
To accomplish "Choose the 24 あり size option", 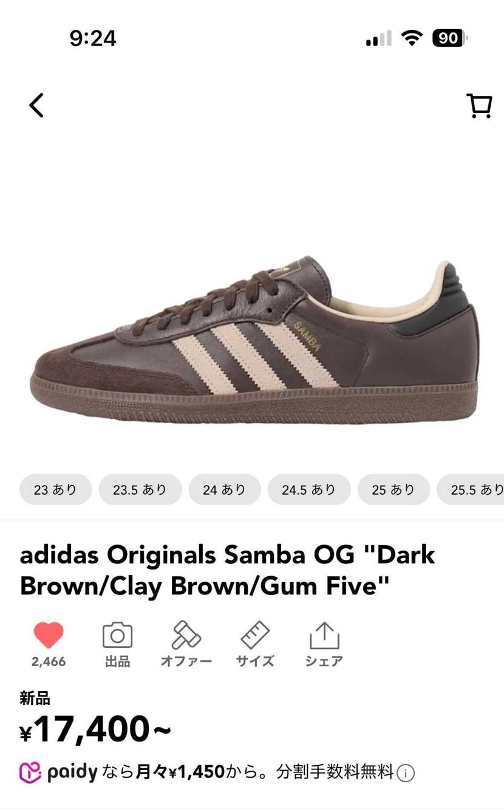I will 225,489.
